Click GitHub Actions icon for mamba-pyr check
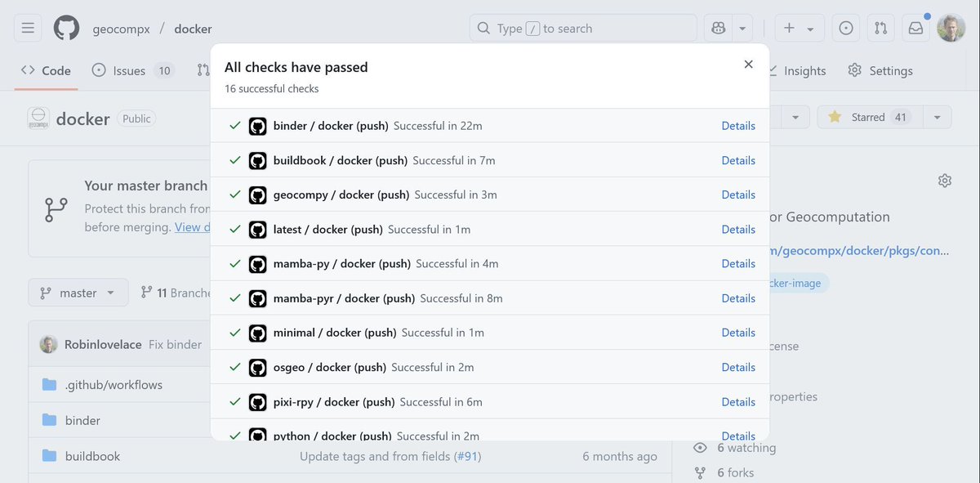980x483 pixels. 258,298
